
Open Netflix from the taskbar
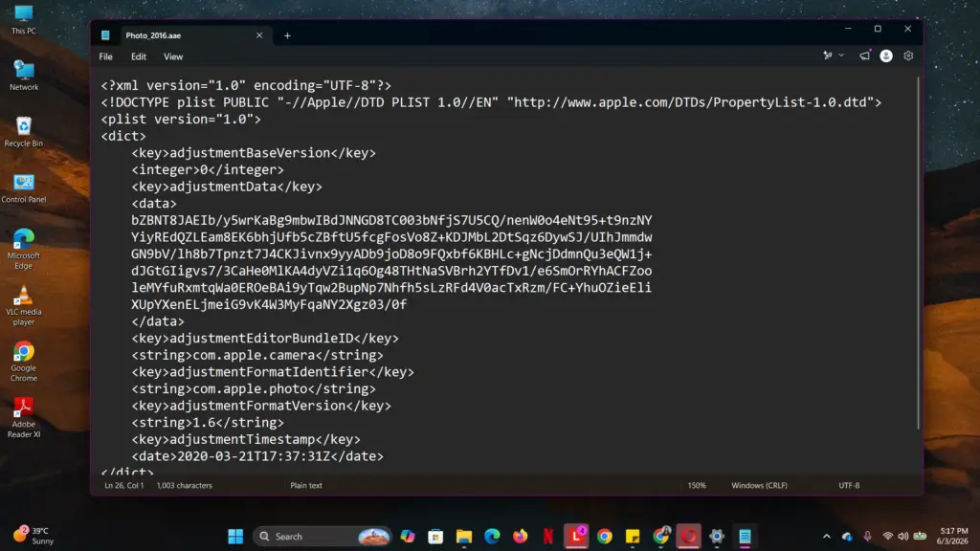click(x=548, y=536)
